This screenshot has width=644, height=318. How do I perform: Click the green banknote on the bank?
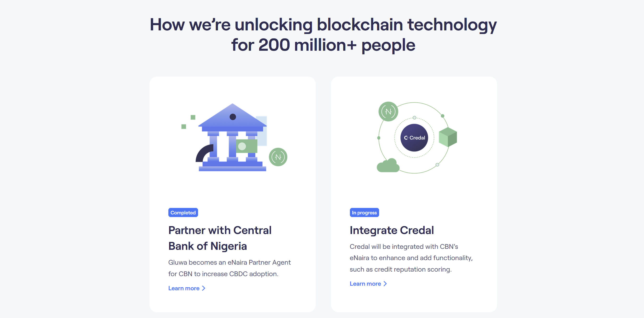(x=246, y=146)
